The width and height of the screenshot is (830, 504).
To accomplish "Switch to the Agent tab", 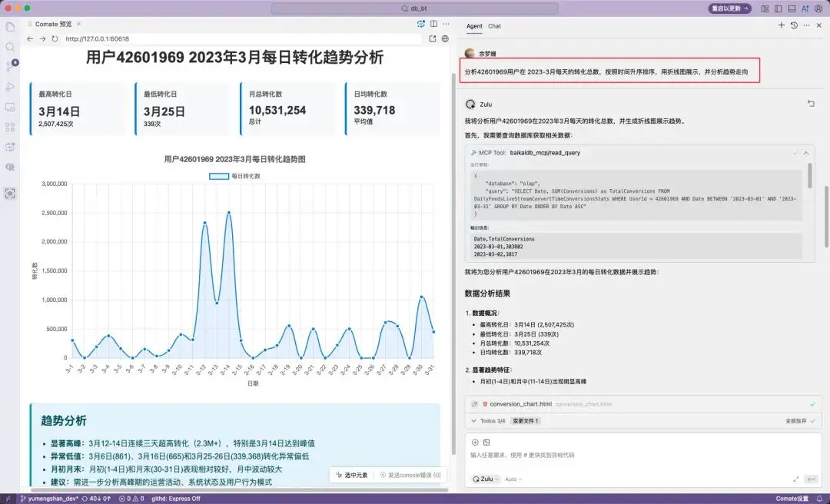I will pos(473,26).
